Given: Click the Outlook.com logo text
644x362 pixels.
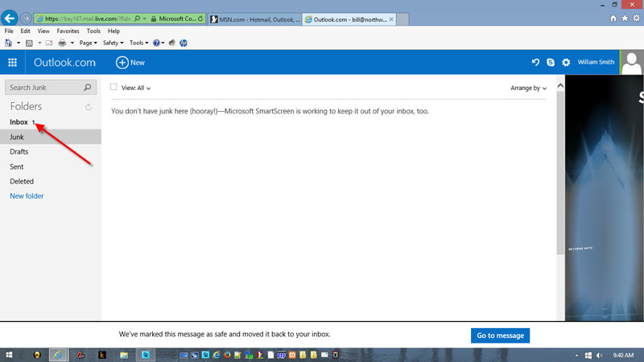Looking at the screenshot, I should point(64,63).
